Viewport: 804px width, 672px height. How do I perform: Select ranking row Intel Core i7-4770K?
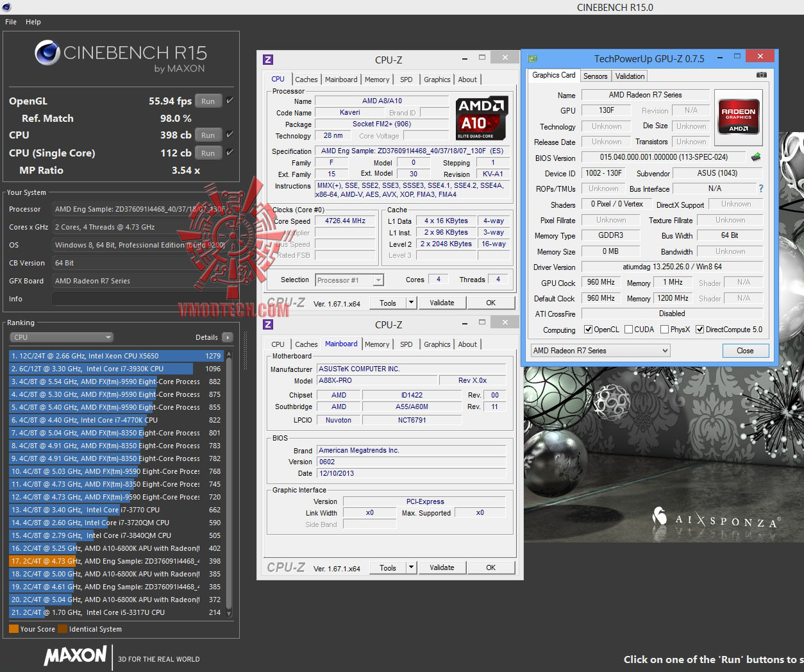point(115,420)
